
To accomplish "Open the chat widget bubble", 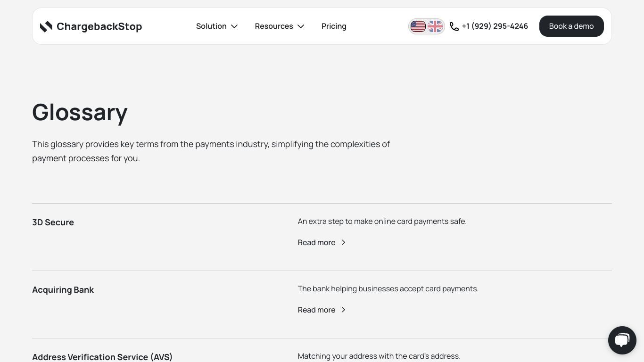I will [x=622, y=340].
